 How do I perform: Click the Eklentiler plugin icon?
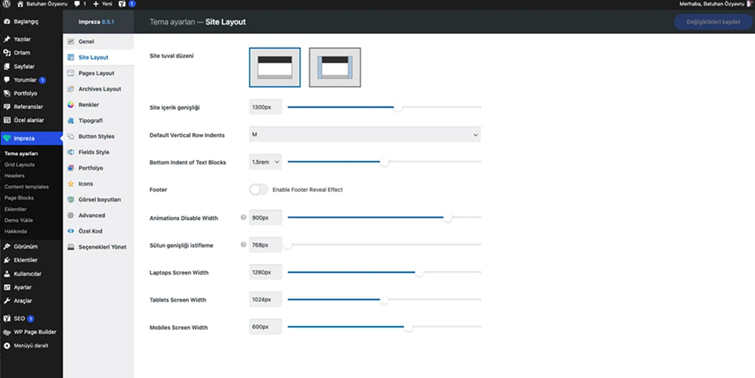click(7, 260)
